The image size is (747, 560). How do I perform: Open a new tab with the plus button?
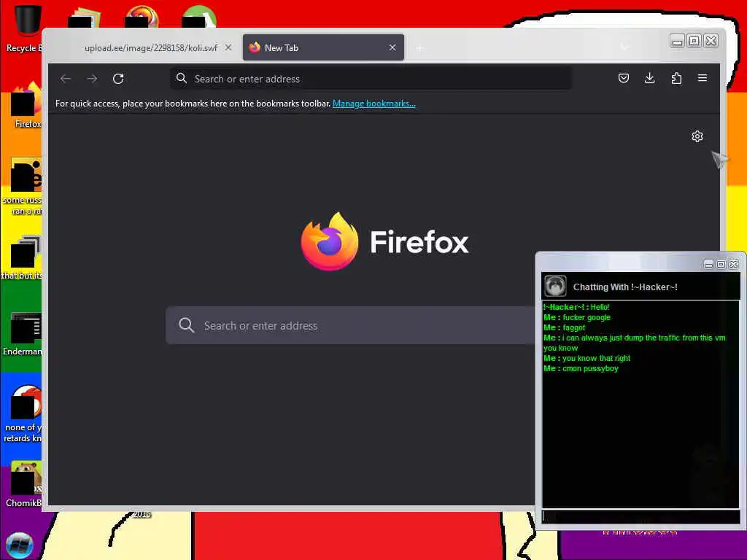(419, 48)
